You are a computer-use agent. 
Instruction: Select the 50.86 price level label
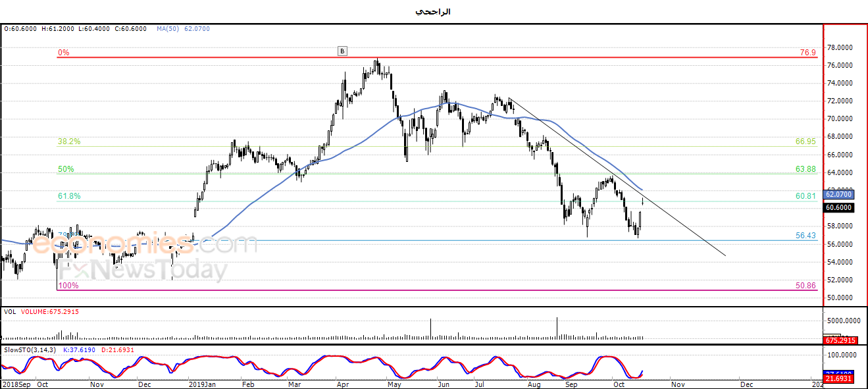pyautogui.click(x=805, y=286)
